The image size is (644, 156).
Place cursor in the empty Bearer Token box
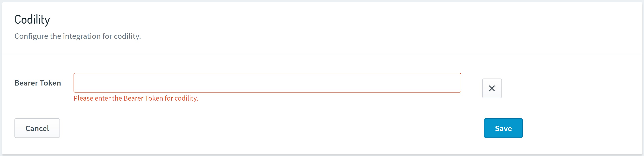coord(267,83)
